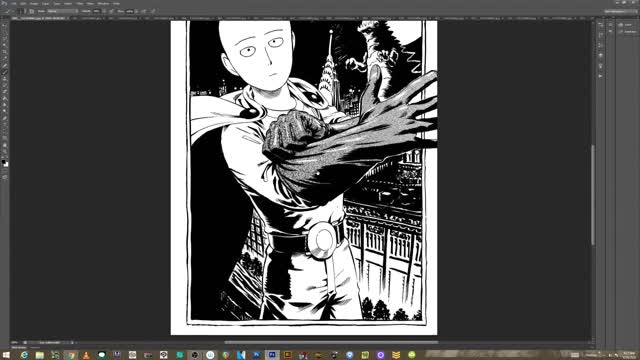Image resolution: width=640 pixels, height=360 pixels.
Task: Open the Image menu
Action: coord(34,4)
